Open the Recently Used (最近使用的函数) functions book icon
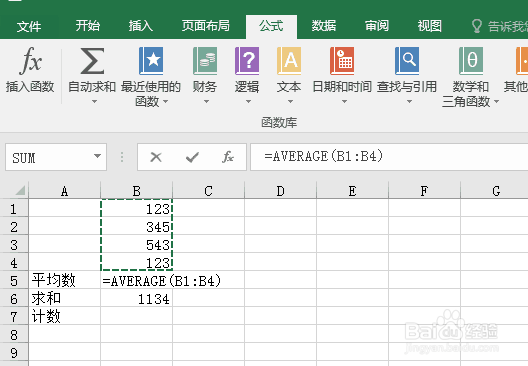The width and height of the screenshot is (528, 366). tap(151, 61)
